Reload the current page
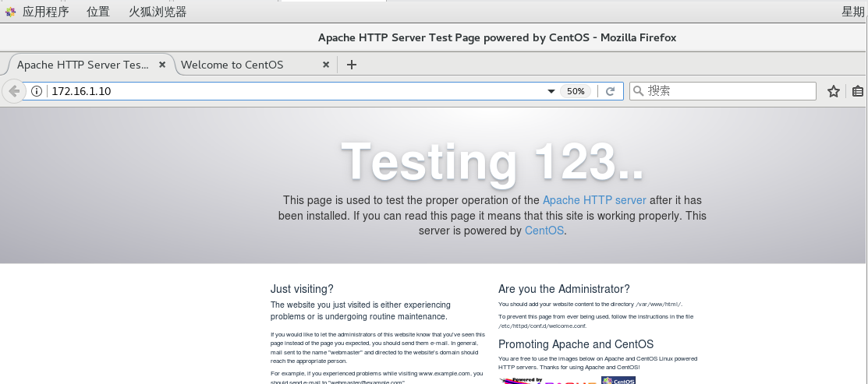Viewport: 868px width, 384px height. pyautogui.click(x=610, y=91)
